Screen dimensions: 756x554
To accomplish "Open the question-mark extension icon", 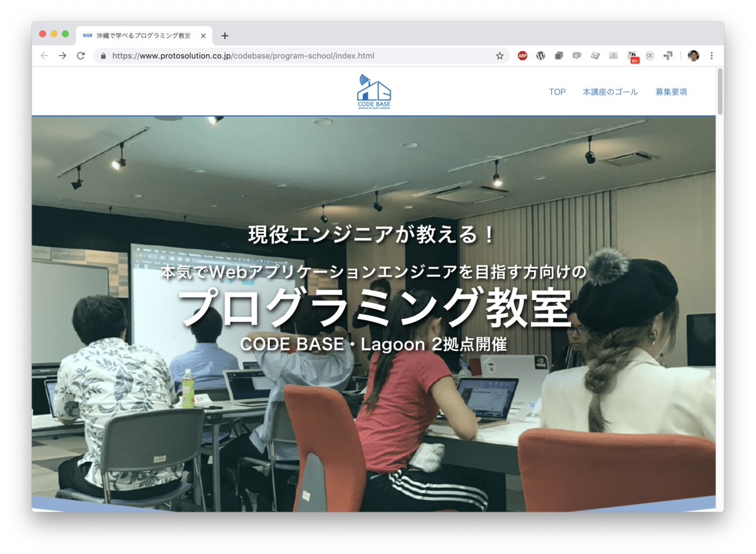I will 612,55.
